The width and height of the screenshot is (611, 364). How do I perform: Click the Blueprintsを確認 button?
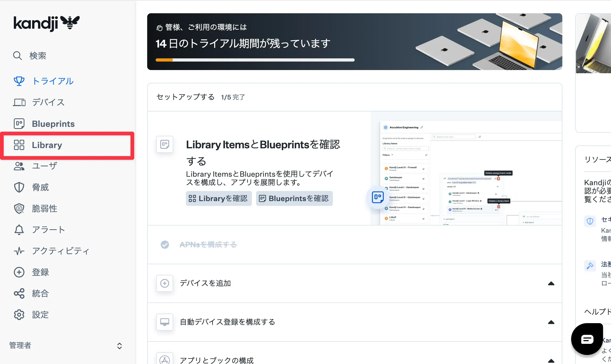click(294, 198)
